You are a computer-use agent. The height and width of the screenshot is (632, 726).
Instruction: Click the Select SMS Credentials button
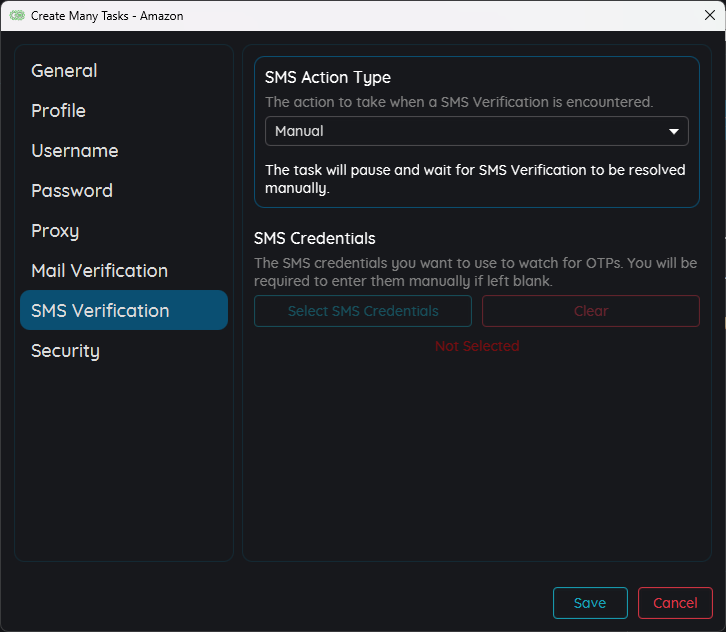[363, 311]
